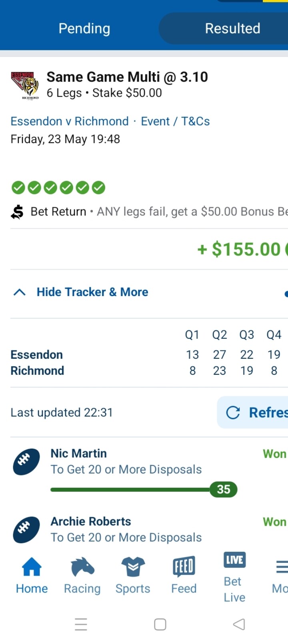Tap the last green leg checkmark
288x644 pixels.
(x=98, y=187)
